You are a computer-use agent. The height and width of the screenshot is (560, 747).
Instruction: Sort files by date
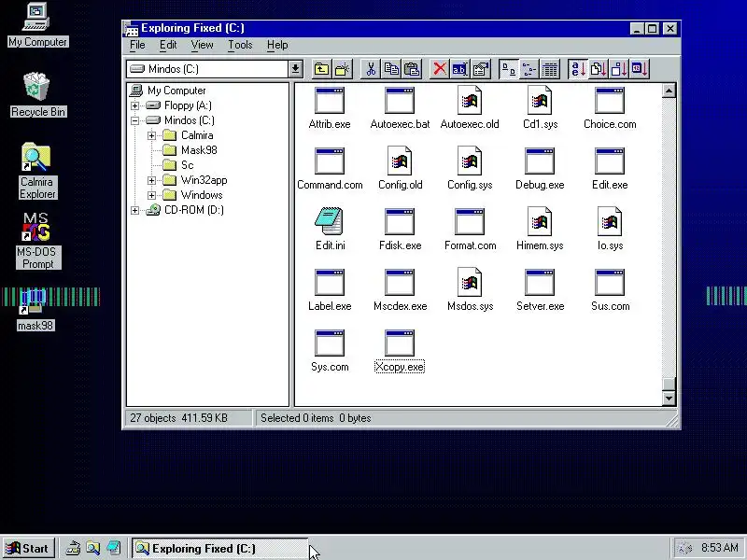pyautogui.click(x=640, y=69)
